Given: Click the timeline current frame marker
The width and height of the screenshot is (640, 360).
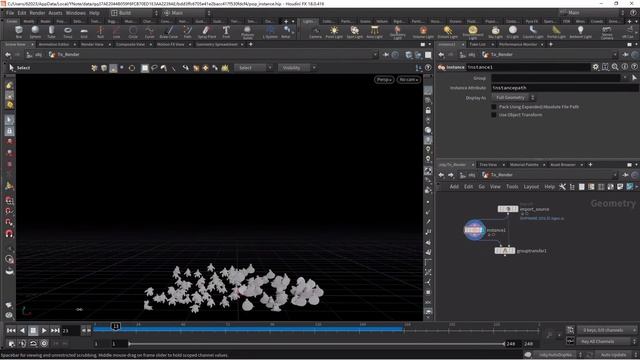Looking at the screenshot, I should tap(116, 326).
